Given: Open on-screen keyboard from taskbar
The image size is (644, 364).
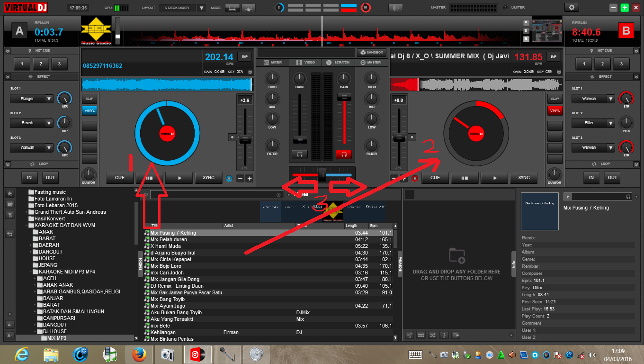Looking at the screenshot, I should (x=416, y=355).
